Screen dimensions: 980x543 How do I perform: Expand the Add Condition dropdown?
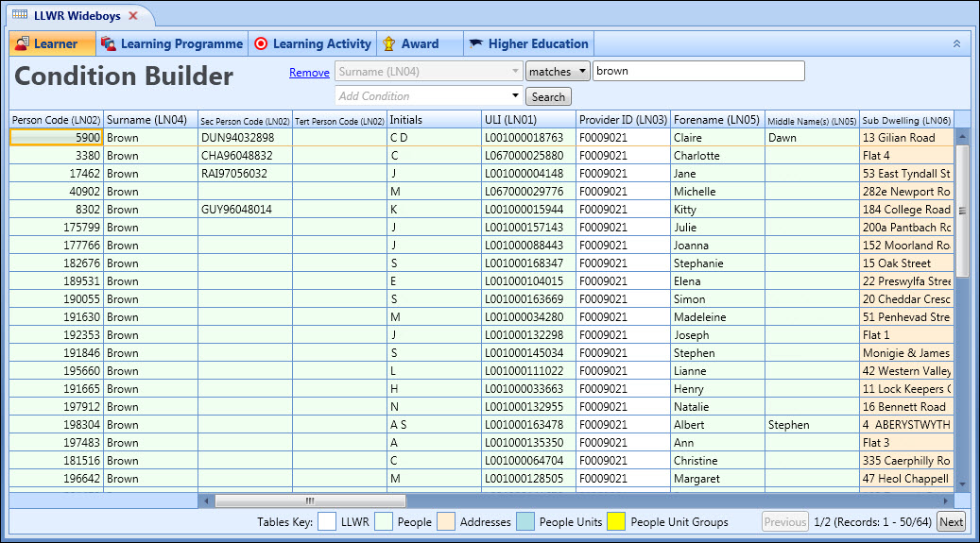tap(516, 96)
